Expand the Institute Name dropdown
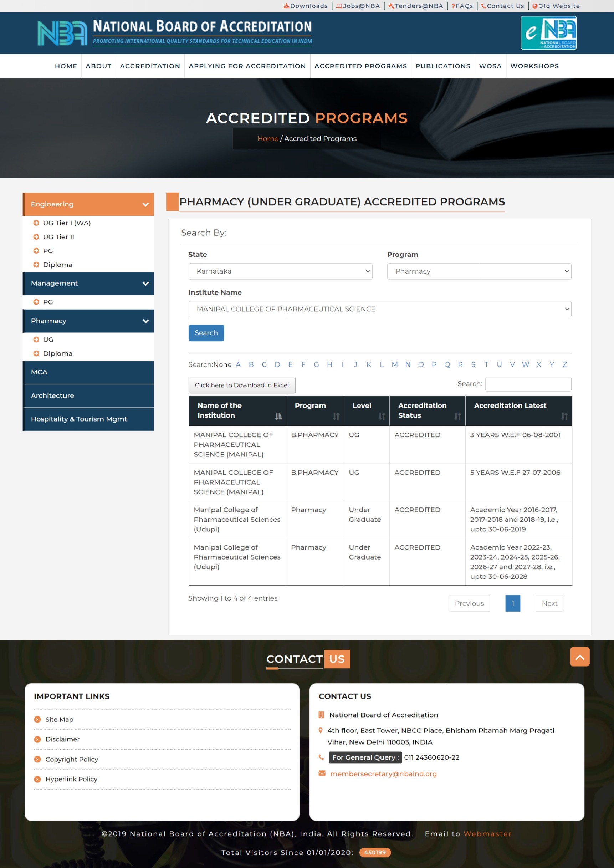The height and width of the screenshot is (868, 614). click(380, 309)
